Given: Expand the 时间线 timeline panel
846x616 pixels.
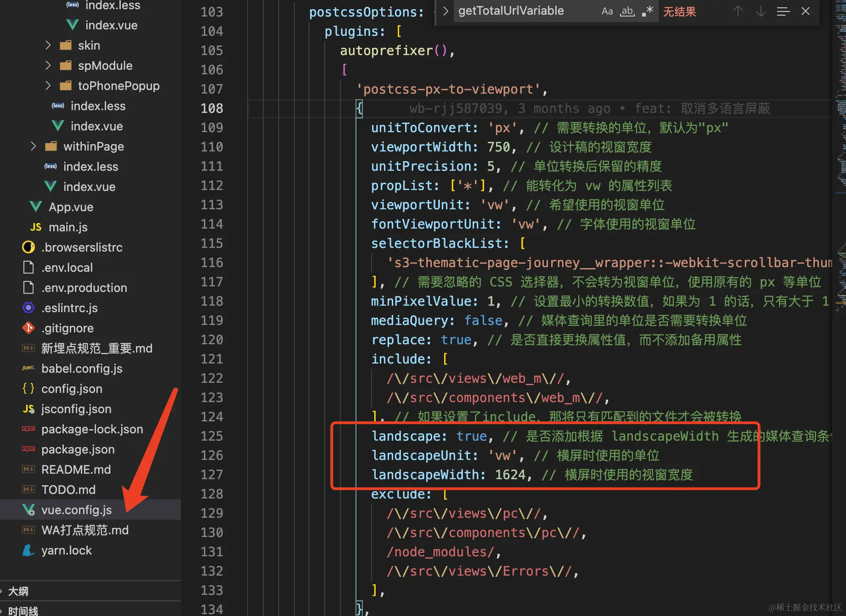Looking at the screenshot, I should click(x=23, y=610).
